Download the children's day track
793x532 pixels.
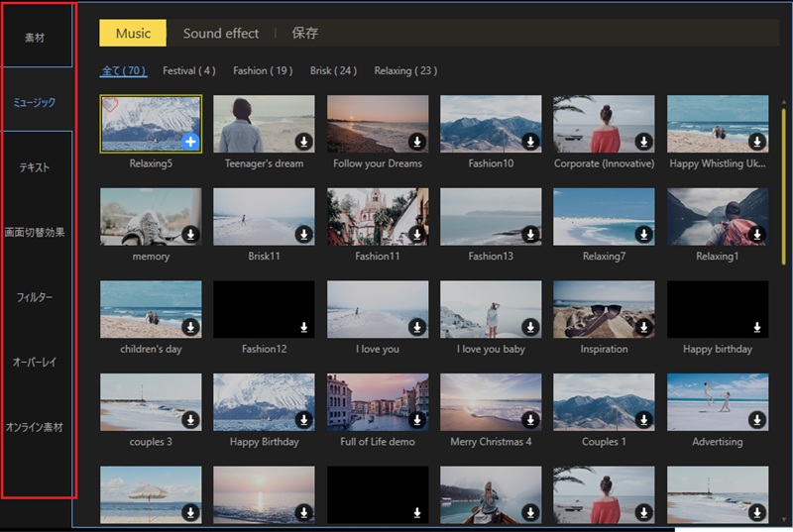190,327
